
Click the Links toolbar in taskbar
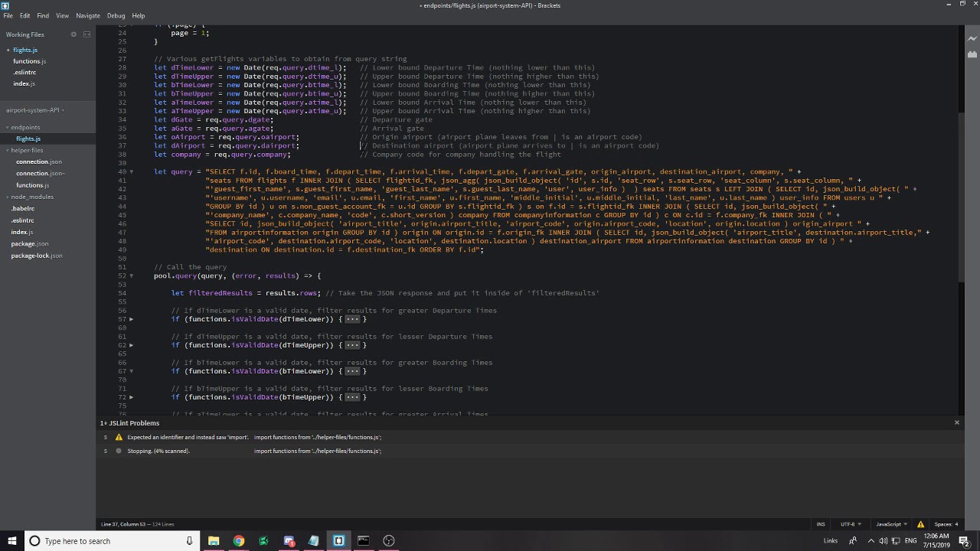point(831,541)
